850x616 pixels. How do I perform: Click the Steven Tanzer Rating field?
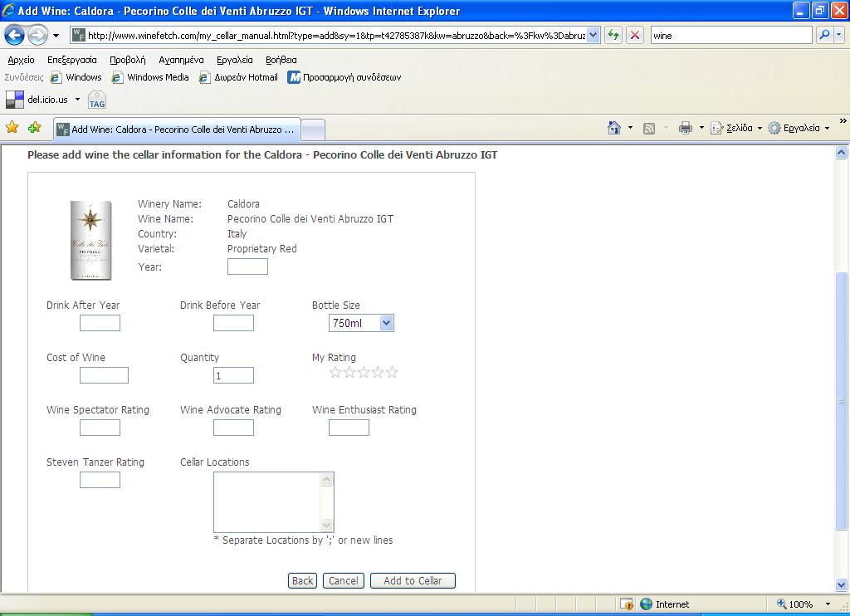click(x=100, y=480)
